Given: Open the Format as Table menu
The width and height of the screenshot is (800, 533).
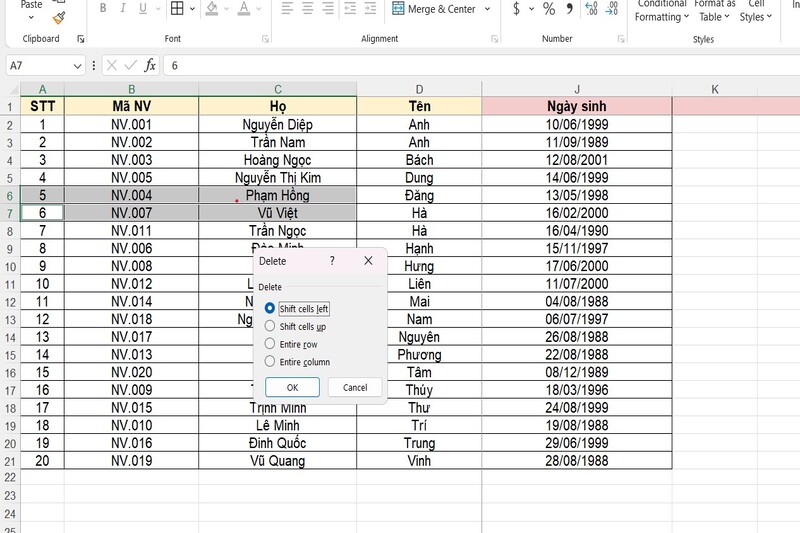Looking at the screenshot, I should 715,11.
